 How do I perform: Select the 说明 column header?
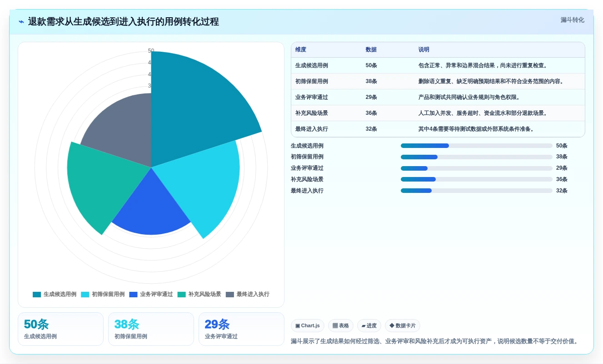pos(424,49)
